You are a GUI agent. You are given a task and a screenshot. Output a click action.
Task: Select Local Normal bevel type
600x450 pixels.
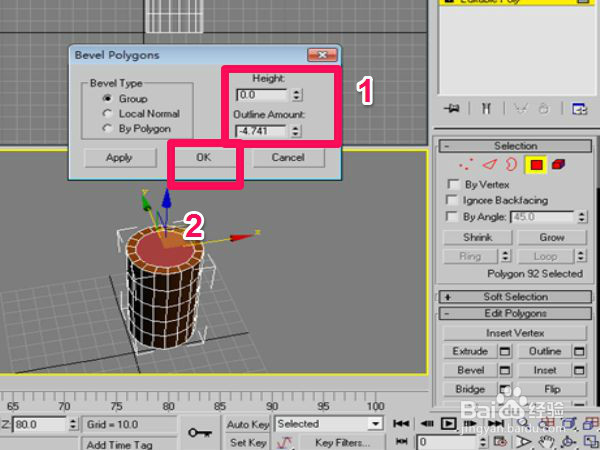coord(108,113)
